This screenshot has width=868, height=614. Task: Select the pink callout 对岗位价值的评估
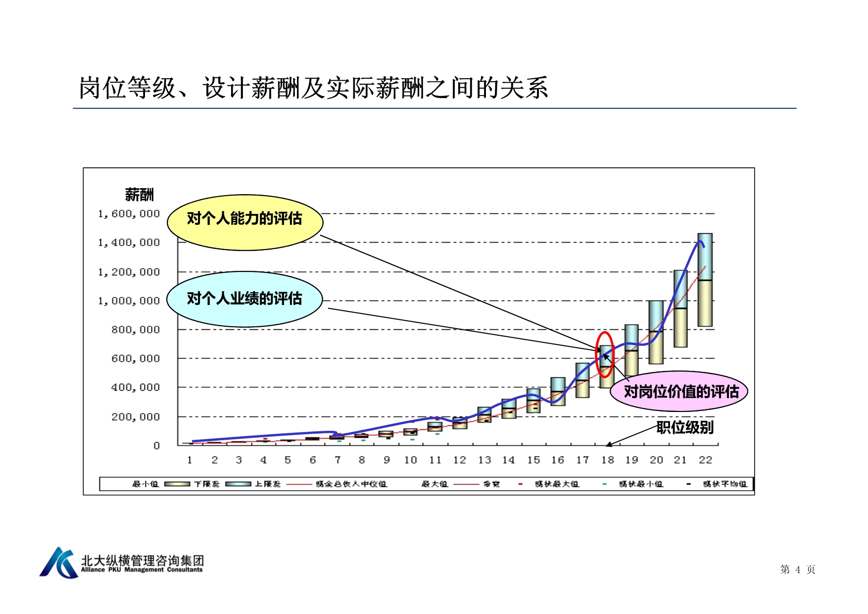pos(679,392)
